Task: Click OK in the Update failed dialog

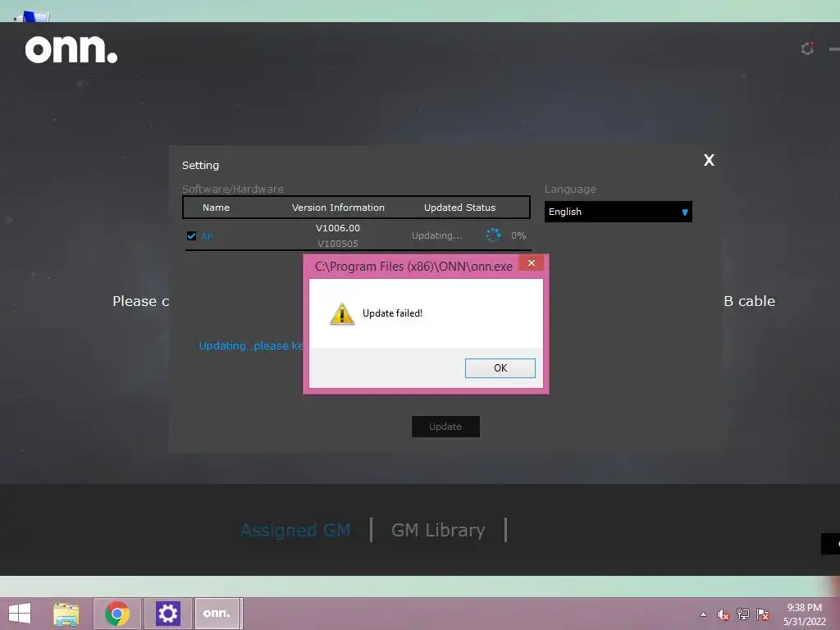Action: coord(500,368)
